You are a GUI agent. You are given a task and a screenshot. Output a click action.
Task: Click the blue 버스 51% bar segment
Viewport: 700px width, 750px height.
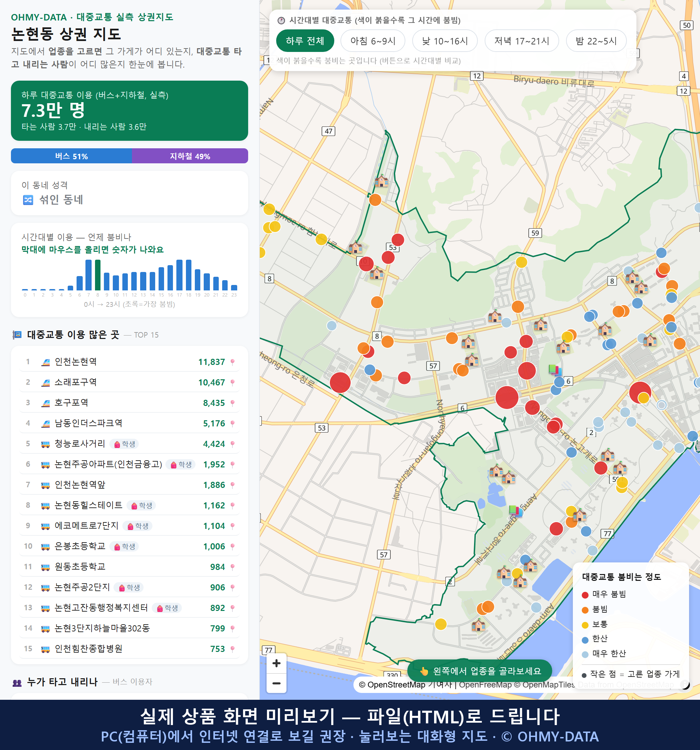pos(71,156)
